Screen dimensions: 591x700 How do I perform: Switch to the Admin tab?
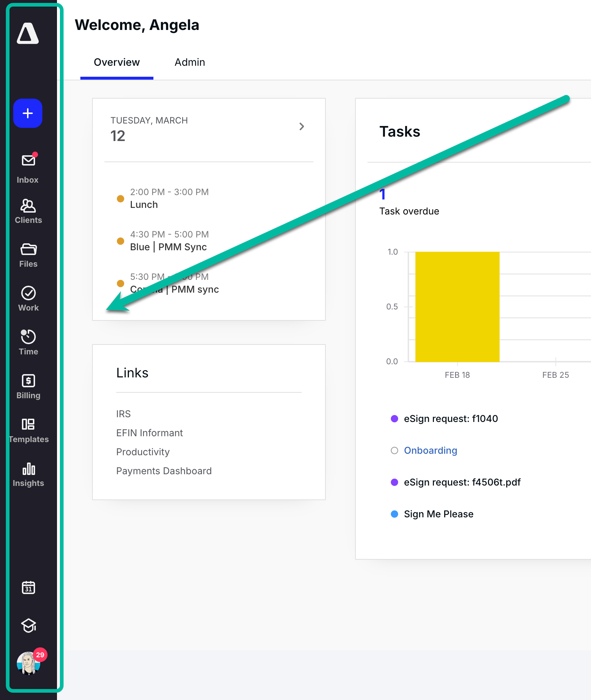point(190,62)
